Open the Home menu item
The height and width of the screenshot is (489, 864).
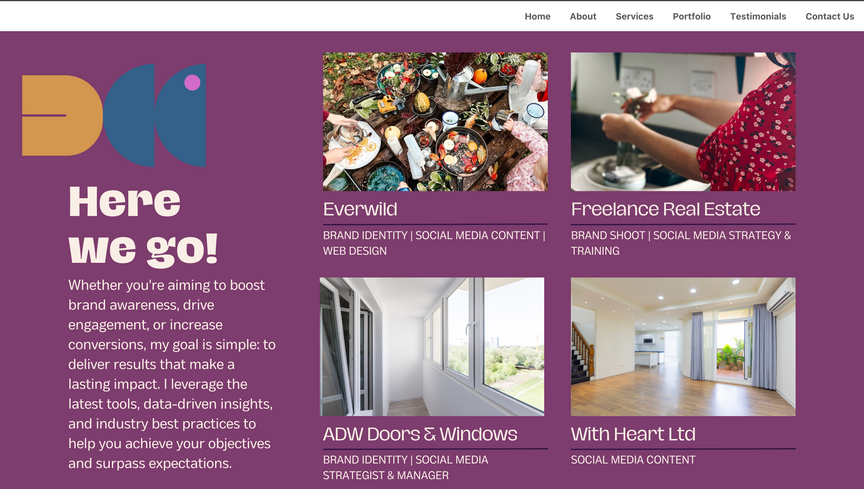[x=537, y=17]
